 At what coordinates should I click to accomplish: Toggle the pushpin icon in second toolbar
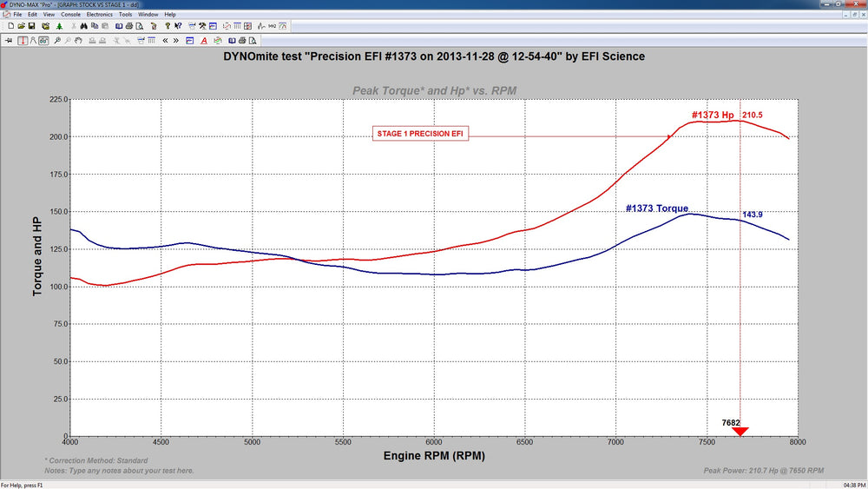pyautogui.click(x=9, y=41)
